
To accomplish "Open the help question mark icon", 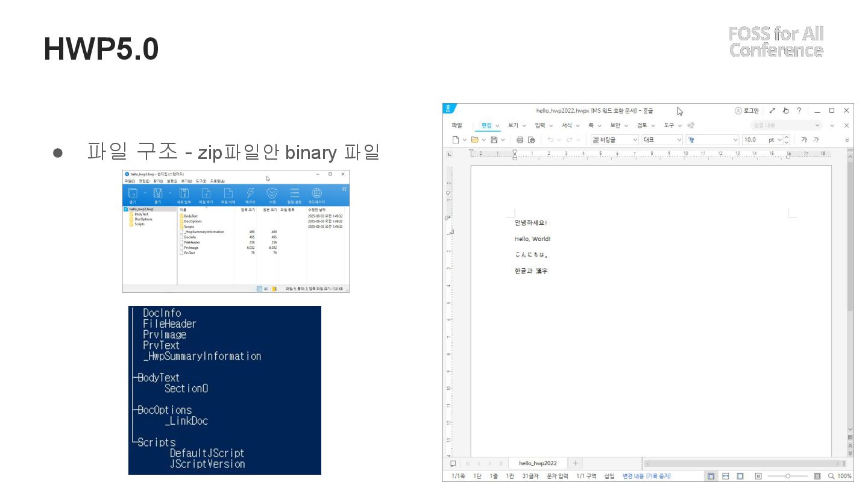I will tap(799, 111).
